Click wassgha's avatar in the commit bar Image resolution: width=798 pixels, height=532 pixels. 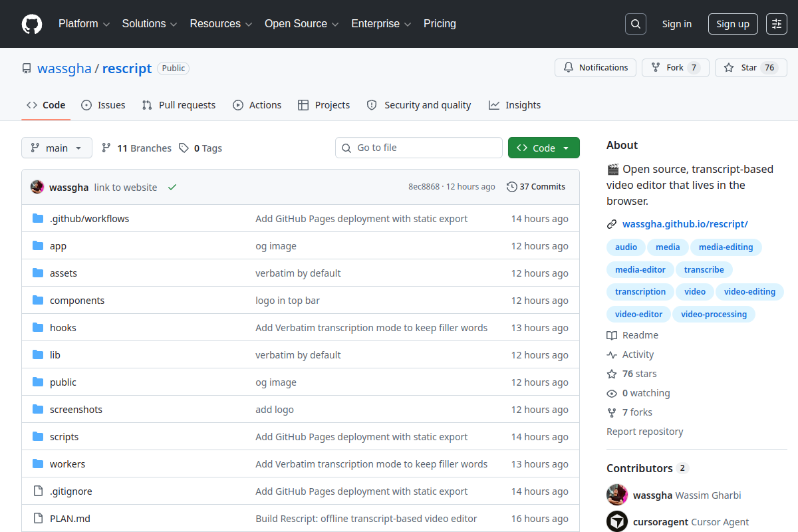pos(37,187)
